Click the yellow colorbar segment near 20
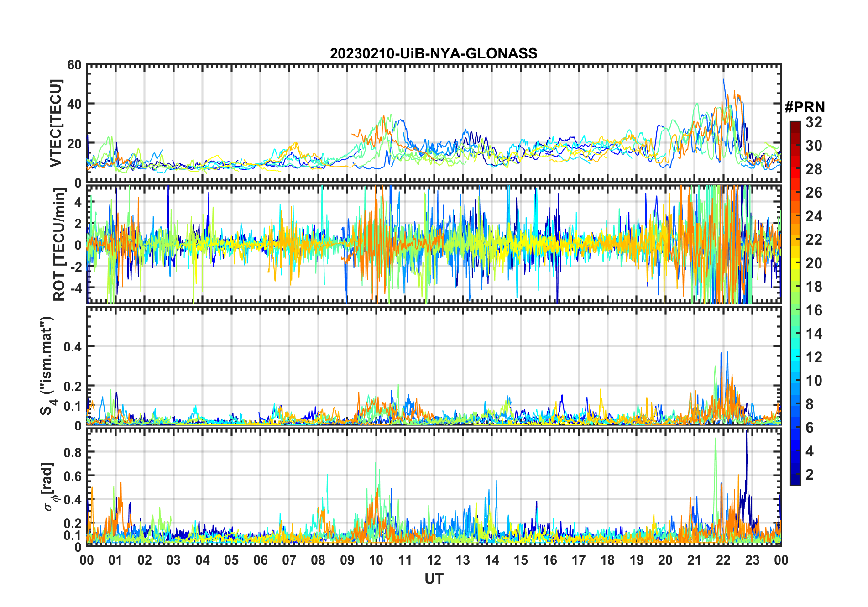 click(x=795, y=263)
